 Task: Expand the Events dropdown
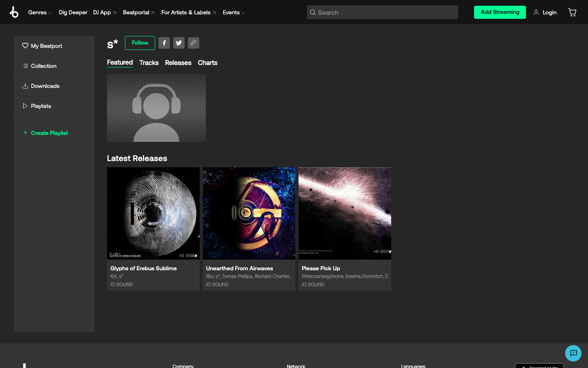pyautogui.click(x=234, y=12)
